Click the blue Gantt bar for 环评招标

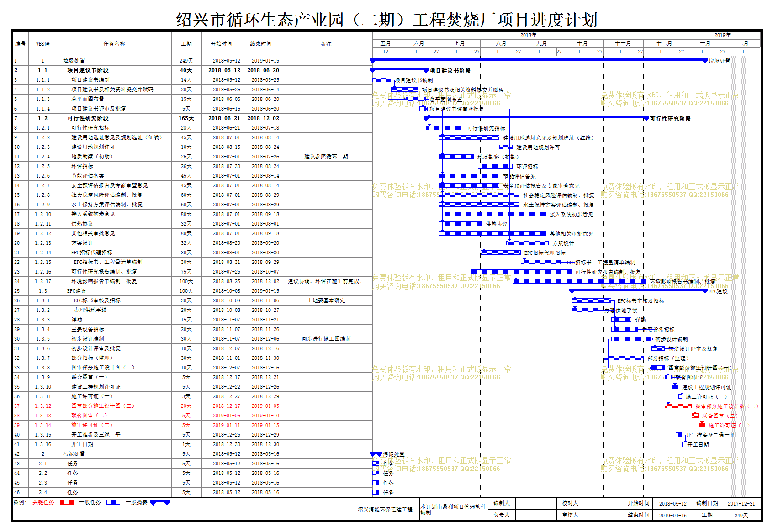(495, 166)
